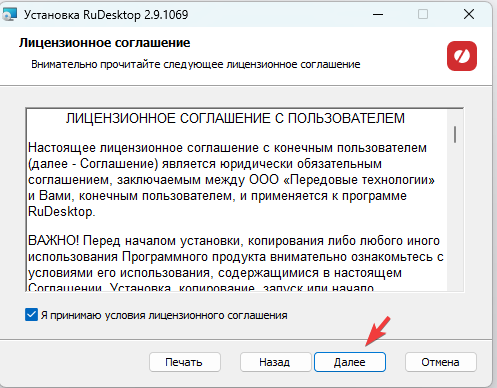The image size is (497, 388).
Task: Click the RuDesktop red logo icon
Action: pos(462,56)
